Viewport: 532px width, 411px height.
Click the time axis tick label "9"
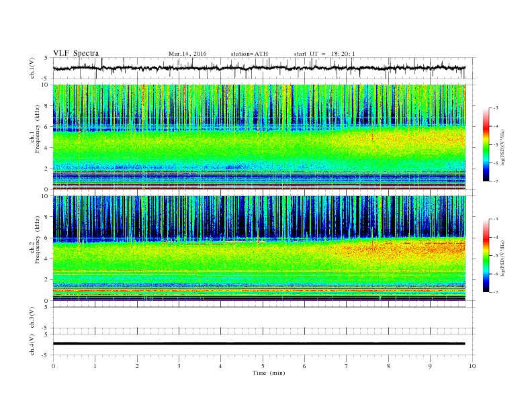430,366
